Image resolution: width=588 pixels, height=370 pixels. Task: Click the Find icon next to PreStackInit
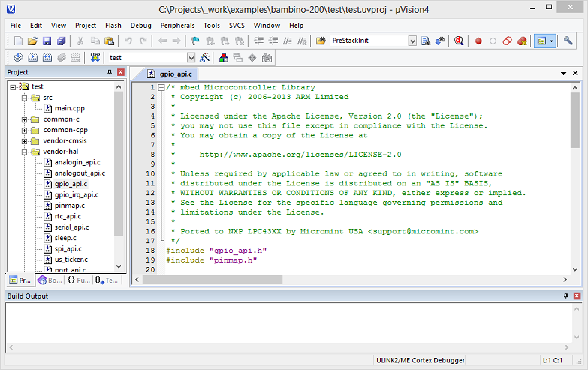point(426,41)
